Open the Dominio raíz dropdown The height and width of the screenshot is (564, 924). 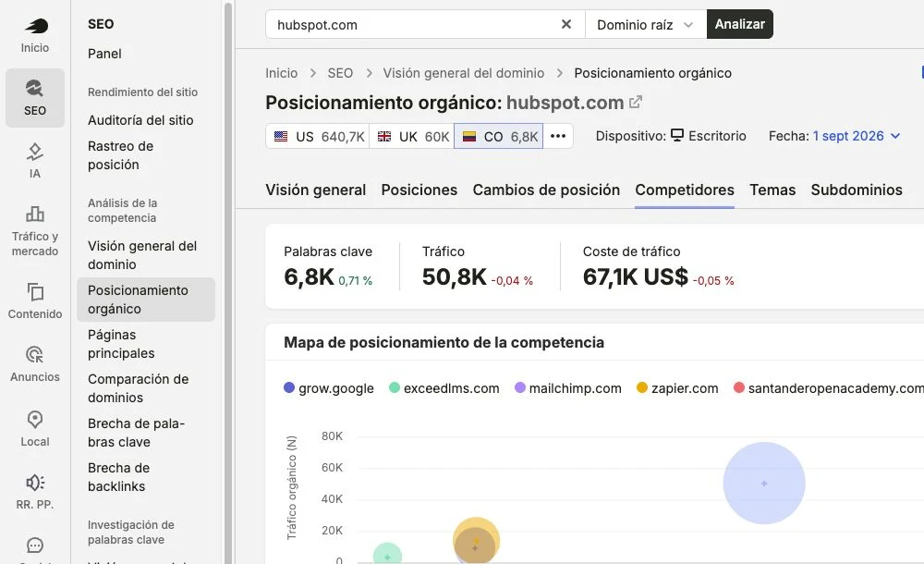[646, 24]
